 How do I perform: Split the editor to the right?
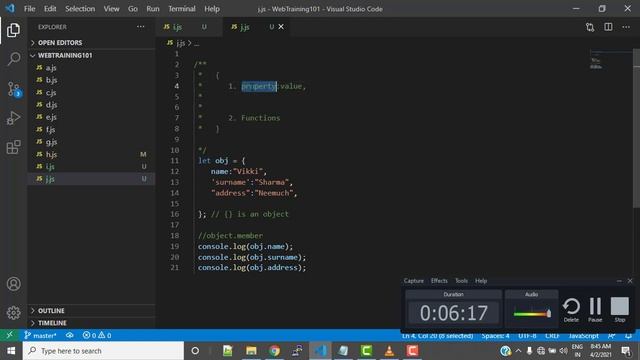click(608, 27)
